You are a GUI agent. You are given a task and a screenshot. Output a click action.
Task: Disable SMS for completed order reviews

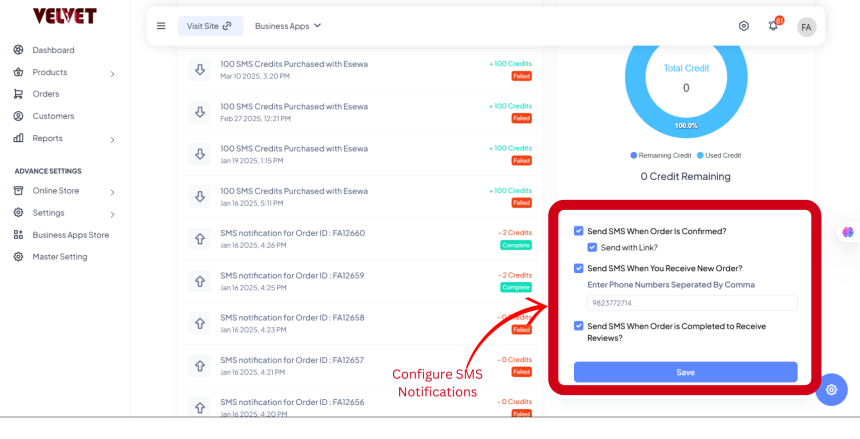click(579, 326)
